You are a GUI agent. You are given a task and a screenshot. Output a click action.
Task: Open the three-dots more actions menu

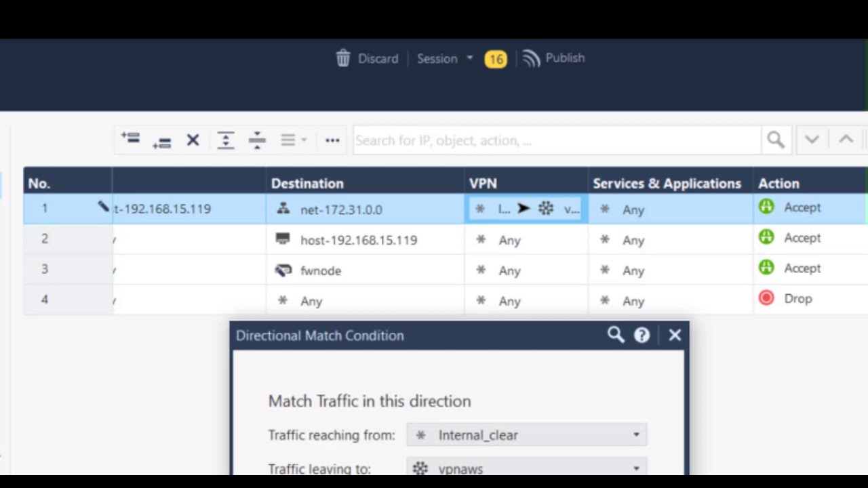coord(332,140)
